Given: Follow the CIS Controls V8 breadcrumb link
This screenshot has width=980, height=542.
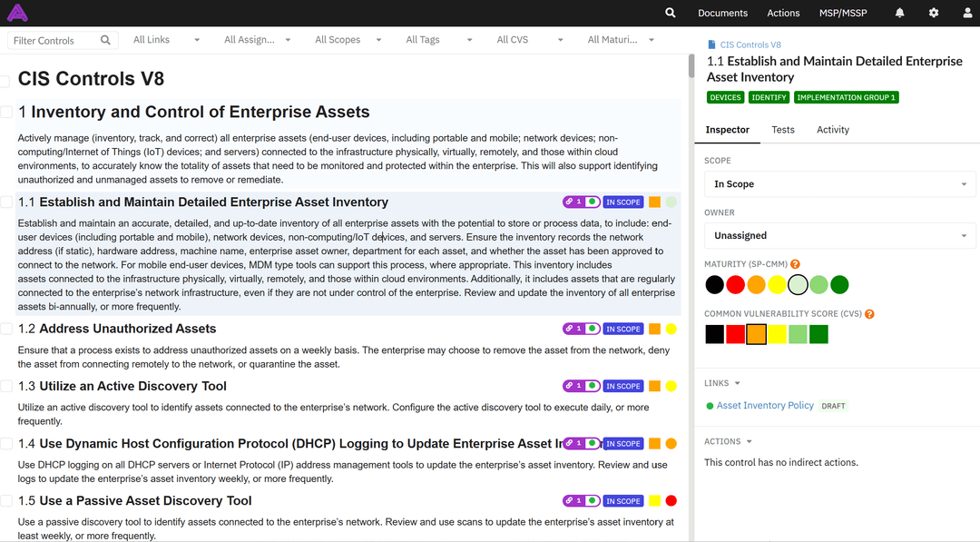Looking at the screenshot, I should coord(750,44).
